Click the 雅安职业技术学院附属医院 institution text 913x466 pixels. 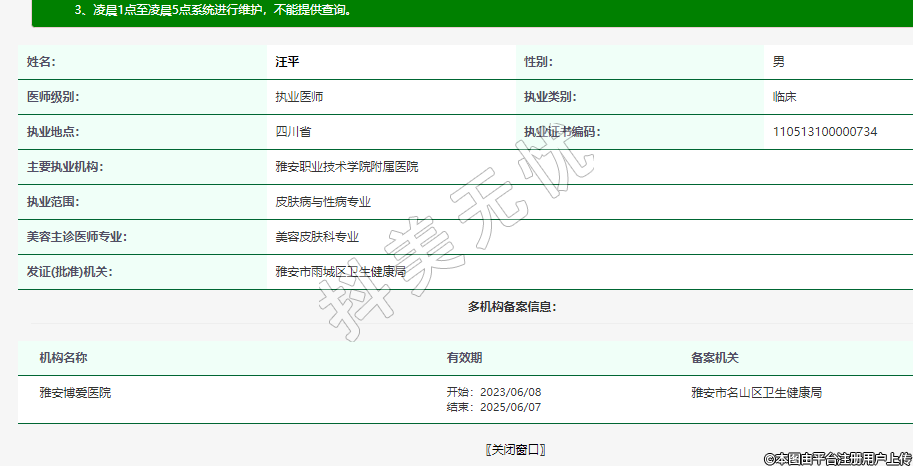tap(347, 167)
